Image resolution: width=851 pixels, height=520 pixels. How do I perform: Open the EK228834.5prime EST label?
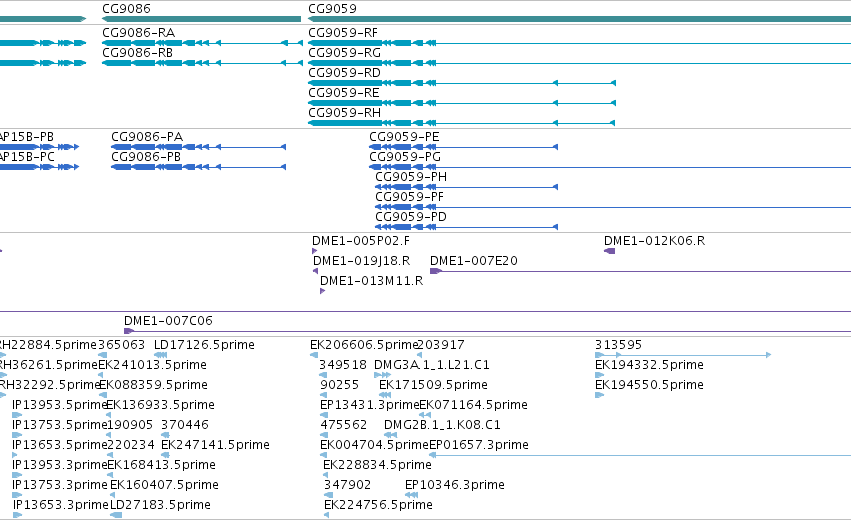click(x=377, y=465)
